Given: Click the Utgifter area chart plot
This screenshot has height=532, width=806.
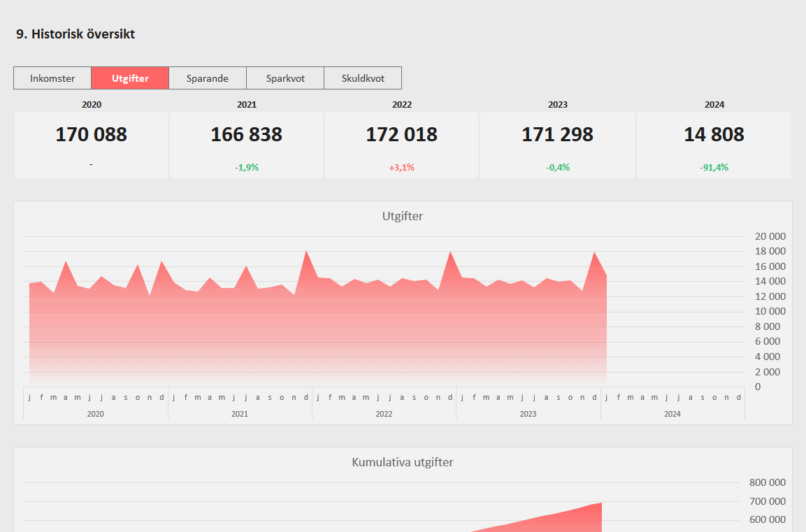Looking at the screenshot, I should [384, 312].
